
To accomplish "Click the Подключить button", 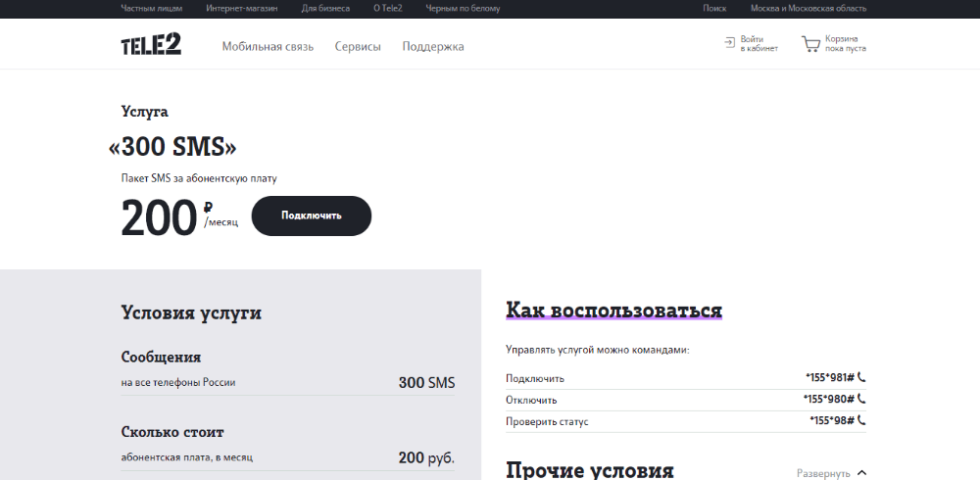I will click(312, 216).
